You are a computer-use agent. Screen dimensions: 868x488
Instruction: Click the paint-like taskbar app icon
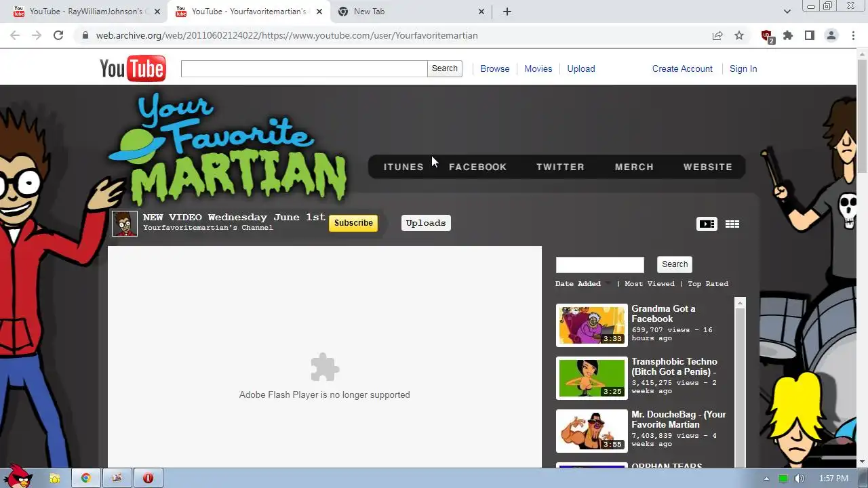[117, 479]
